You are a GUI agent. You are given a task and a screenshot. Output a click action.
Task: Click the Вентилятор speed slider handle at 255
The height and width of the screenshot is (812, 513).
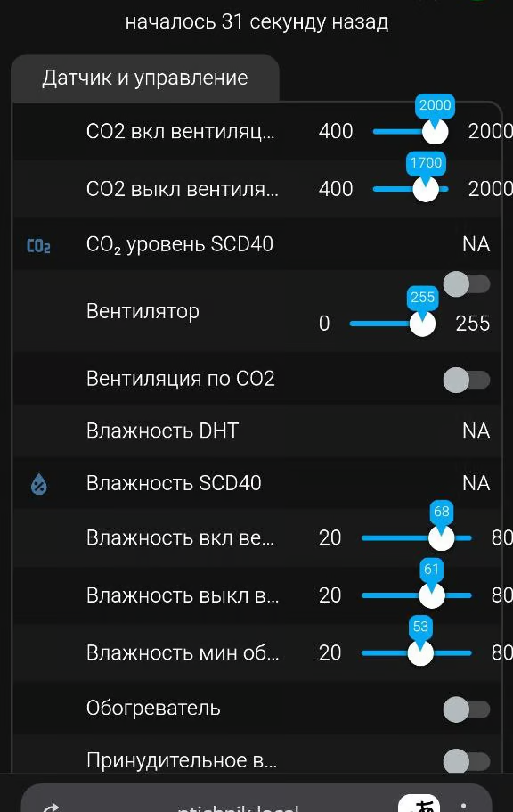(x=422, y=324)
